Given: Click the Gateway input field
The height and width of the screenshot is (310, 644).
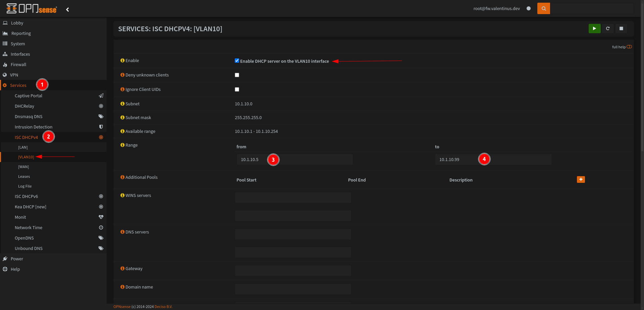Looking at the screenshot, I should click(293, 271).
